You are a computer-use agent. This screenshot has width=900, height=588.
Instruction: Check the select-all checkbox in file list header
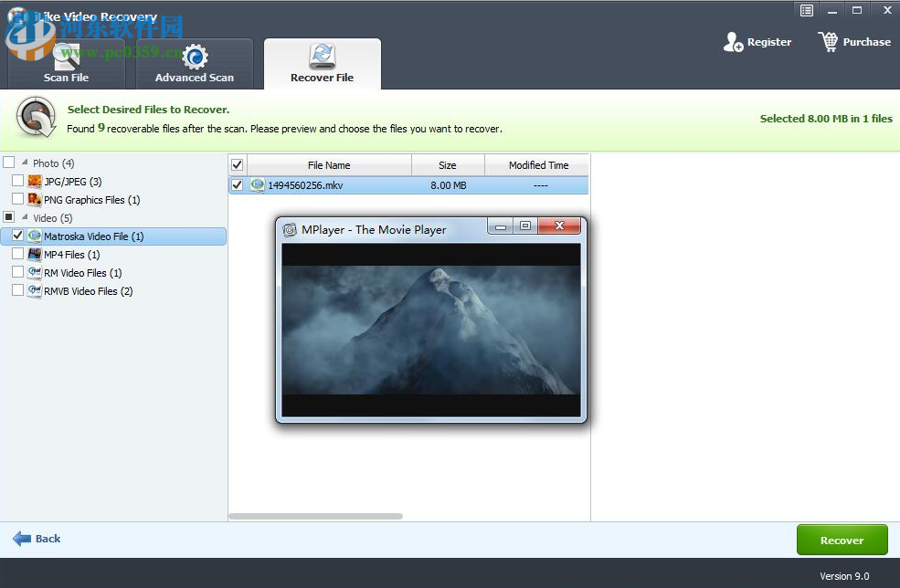pos(237,163)
